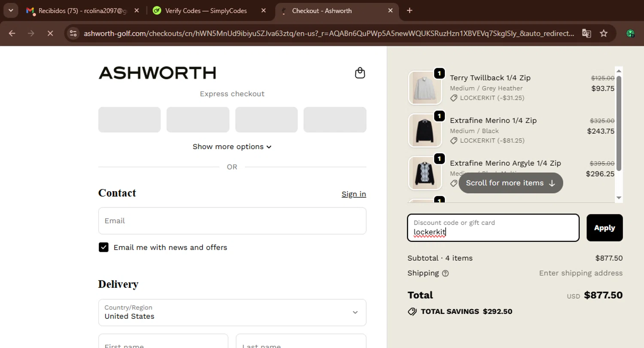The height and width of the screenshot is (348, 644).
Task: Click the first express checkout button placeholder
Action: tap(129, 119)
